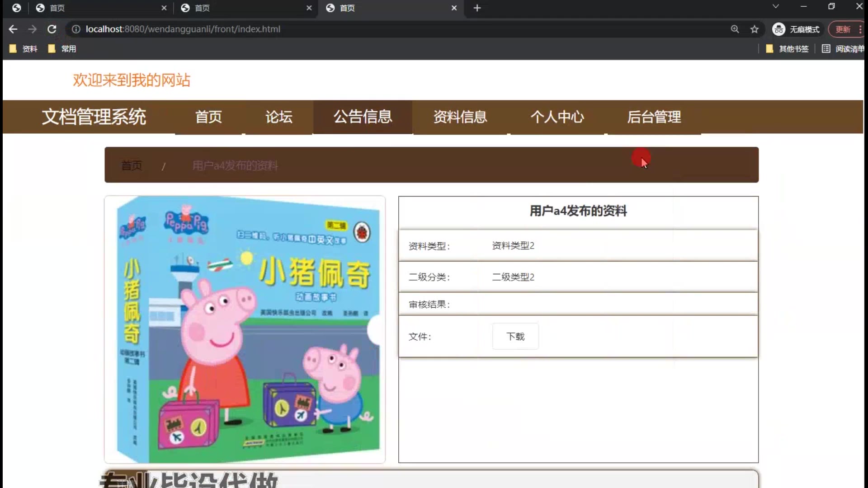868x488 pixels.
Task: Click the 用户a4发布的资料 detail heading
Action: pos(578,211)
